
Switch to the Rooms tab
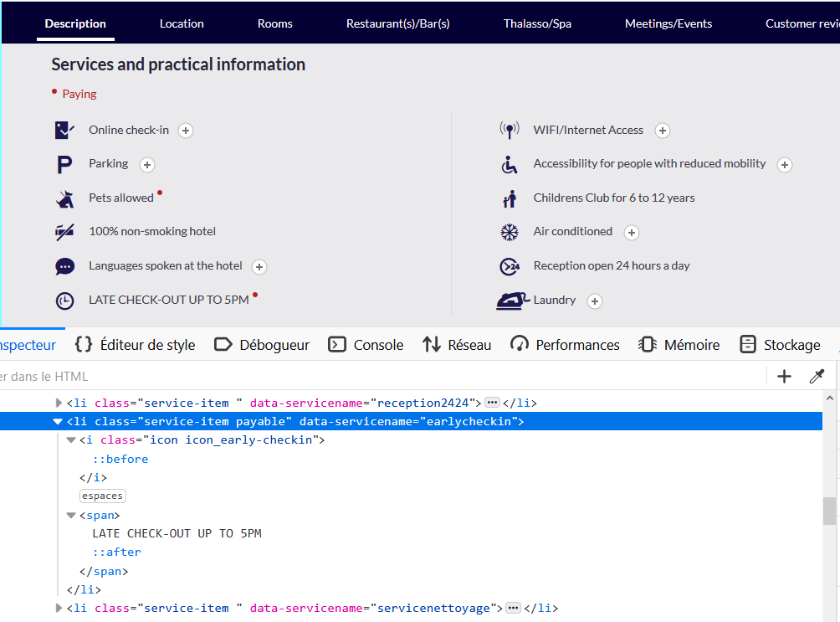[x=274, y=23]
